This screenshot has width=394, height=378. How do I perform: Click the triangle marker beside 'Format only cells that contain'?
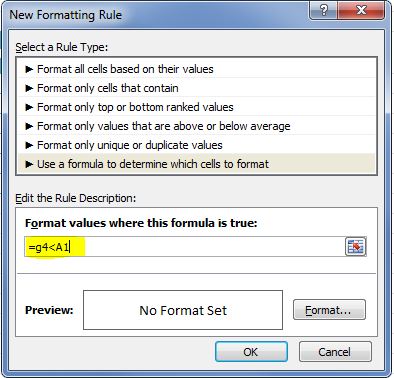click(29, 88)
